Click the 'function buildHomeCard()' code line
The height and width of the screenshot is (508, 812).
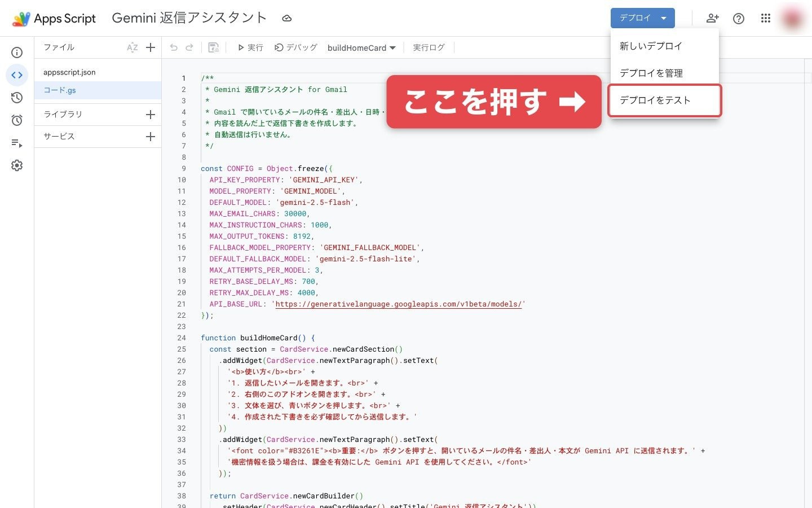coord(258,338)
